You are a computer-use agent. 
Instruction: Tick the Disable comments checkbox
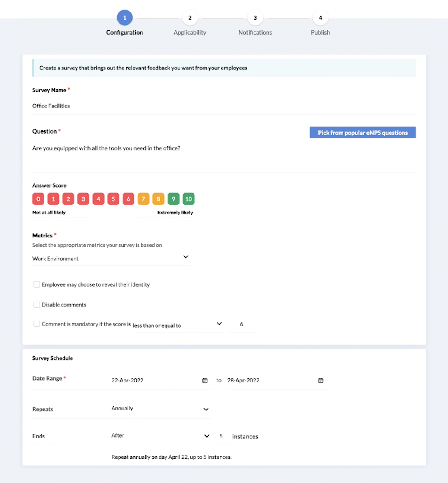(37, 305)
